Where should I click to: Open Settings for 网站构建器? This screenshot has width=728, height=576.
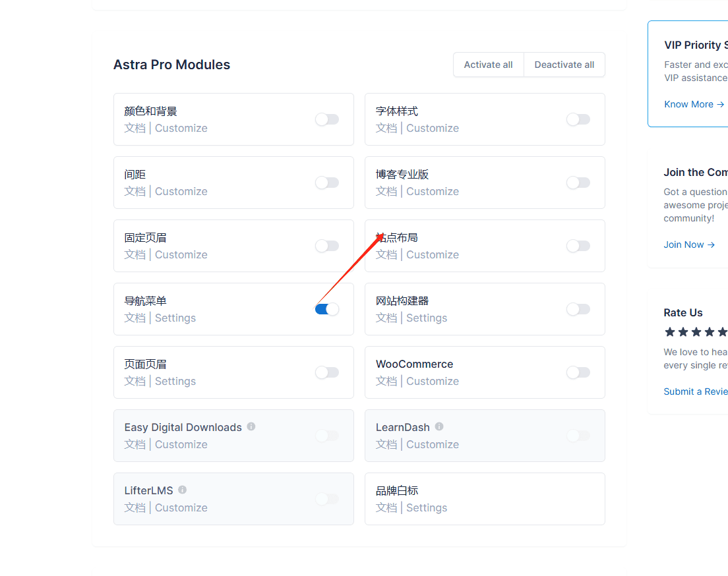[x=427, y=318]
